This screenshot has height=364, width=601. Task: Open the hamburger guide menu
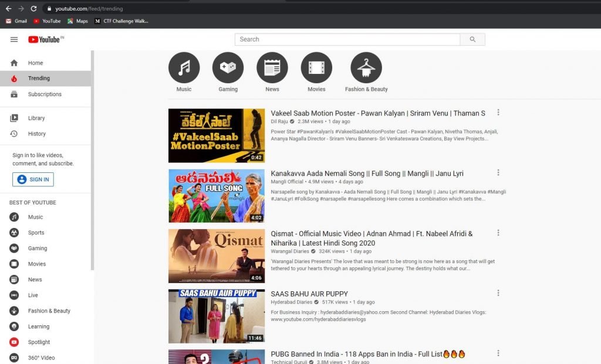[x=14, y=39]
